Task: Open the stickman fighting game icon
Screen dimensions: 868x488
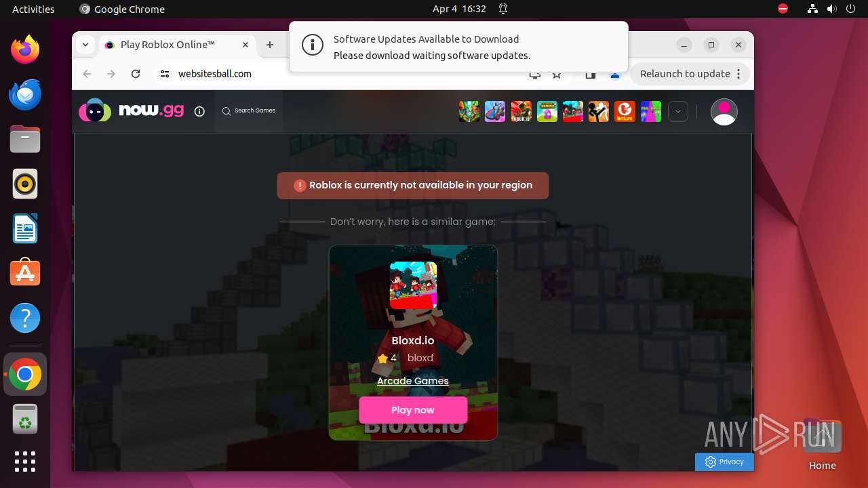Action: tap(599, 111)
